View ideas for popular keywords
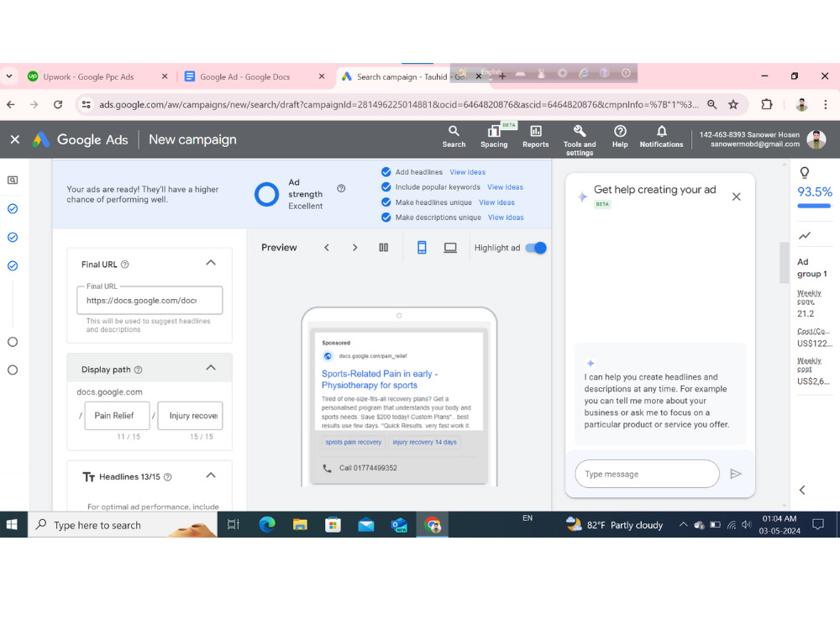Image resolution: width=840 pixels, height=630 pixels. tap(505, 187)
